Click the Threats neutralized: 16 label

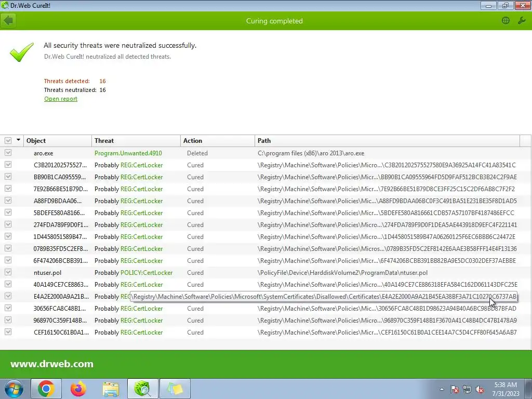click(75, 90)
